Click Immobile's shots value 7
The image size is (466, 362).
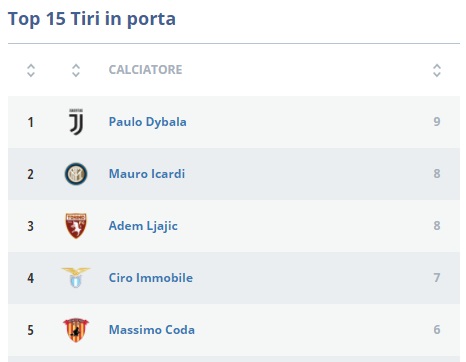point(437,278)
